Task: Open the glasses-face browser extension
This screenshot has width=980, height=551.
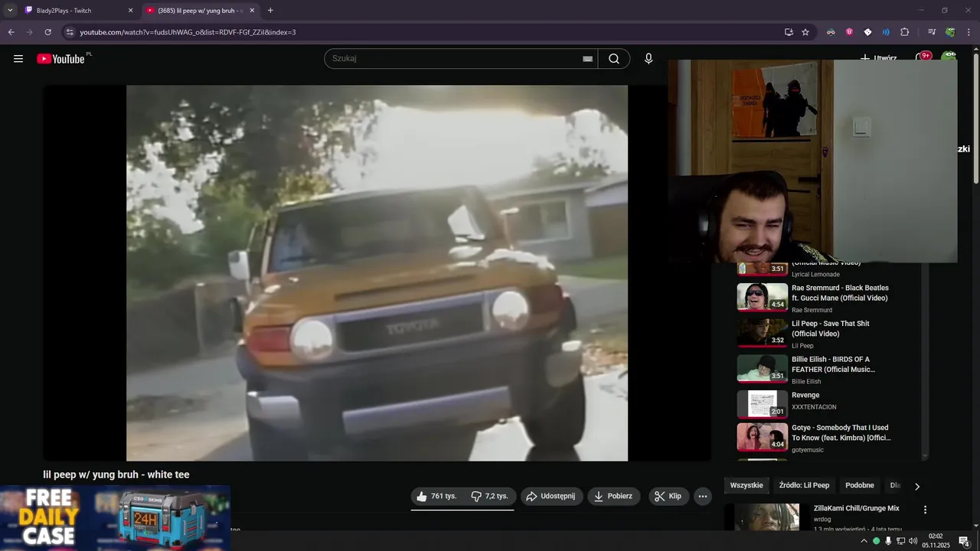Action: click(831, 32)
